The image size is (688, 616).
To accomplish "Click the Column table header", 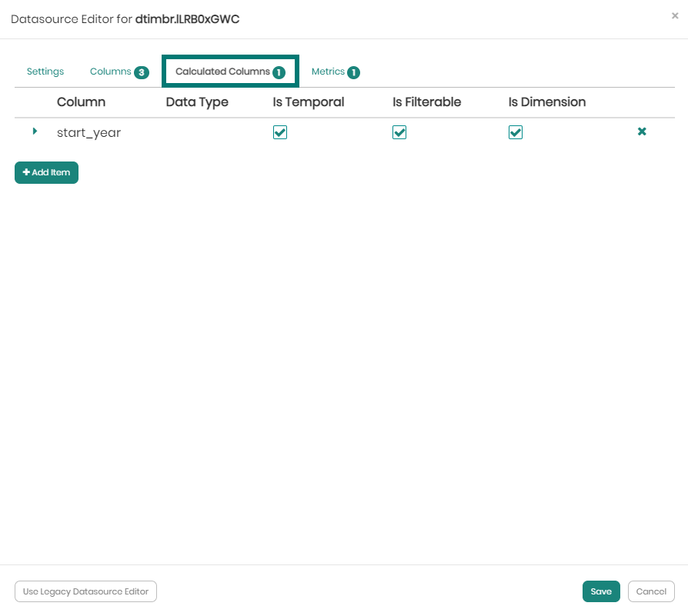I will (x=82, y=102).
